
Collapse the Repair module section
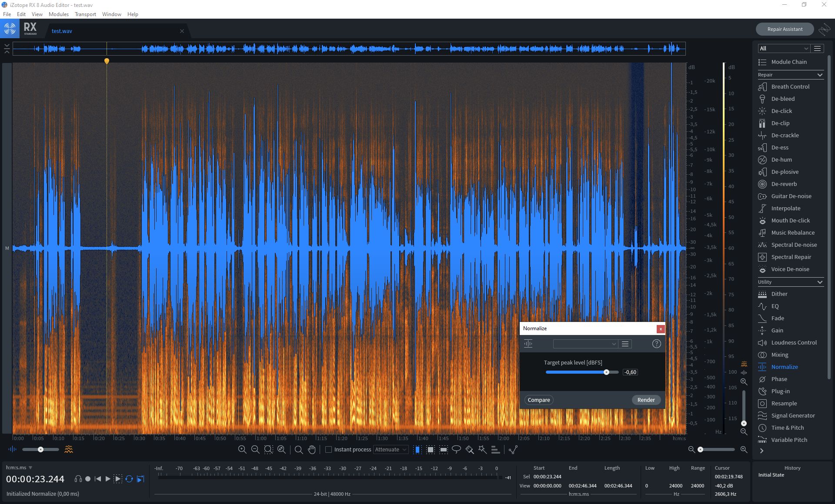[x=820, y=75]
